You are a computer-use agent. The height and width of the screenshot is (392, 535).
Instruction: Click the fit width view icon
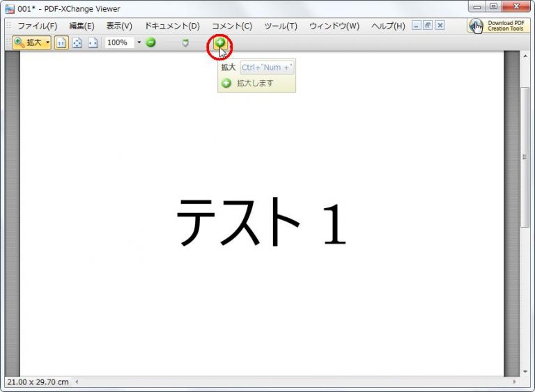click(92, 43)
